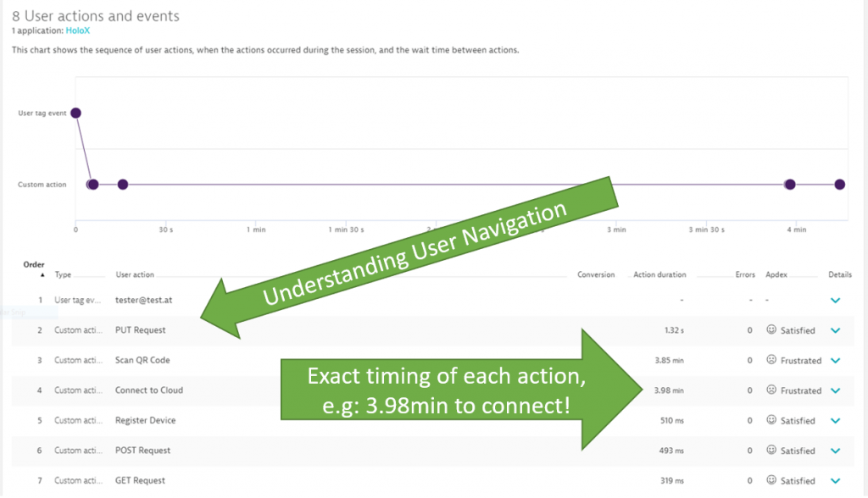This screenshot has height=498, width=868.
Task: Expand details of the Scan QR Code action
Action: coord(835,360)
